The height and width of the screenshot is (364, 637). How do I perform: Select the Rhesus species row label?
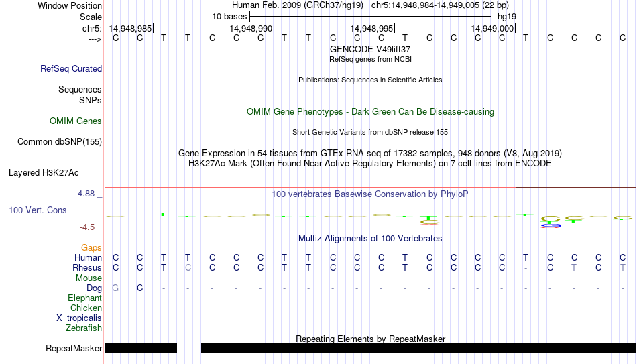(86, 268)
